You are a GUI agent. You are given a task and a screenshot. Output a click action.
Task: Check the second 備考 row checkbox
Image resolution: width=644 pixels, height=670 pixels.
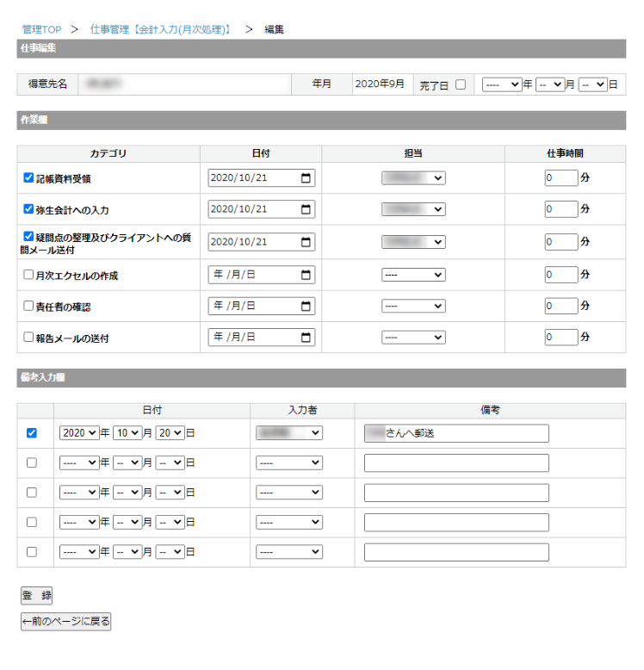(x=32, y=462)
